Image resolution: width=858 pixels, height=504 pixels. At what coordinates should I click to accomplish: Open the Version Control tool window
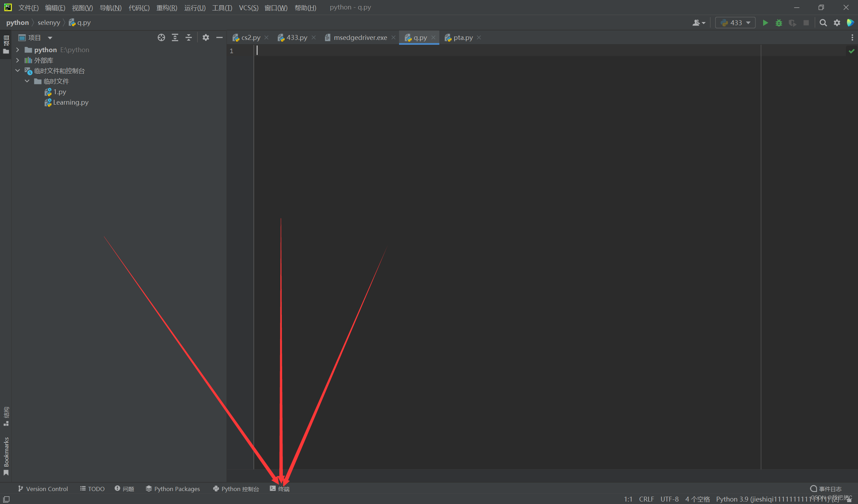click(x=43, y=489)
